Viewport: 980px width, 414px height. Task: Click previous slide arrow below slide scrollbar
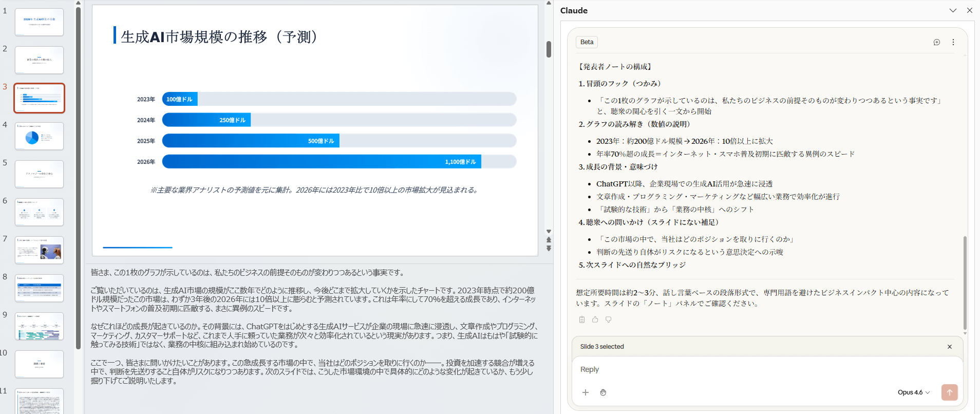(549, 240)
